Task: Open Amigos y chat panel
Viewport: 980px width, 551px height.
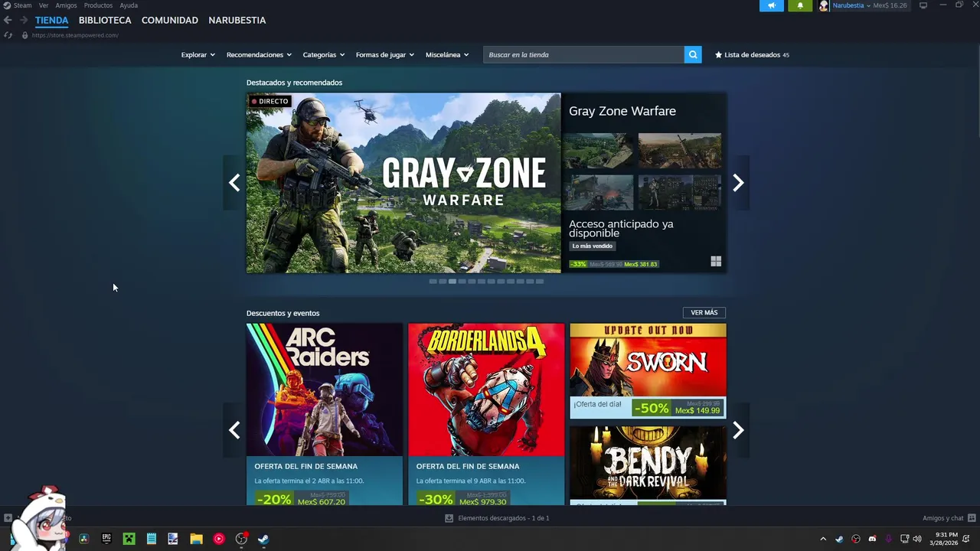Action: click(x=949, y=518)
